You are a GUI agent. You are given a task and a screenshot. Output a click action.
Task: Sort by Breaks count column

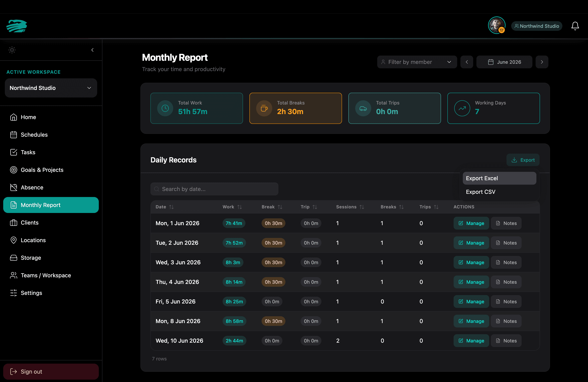[392, 207]
